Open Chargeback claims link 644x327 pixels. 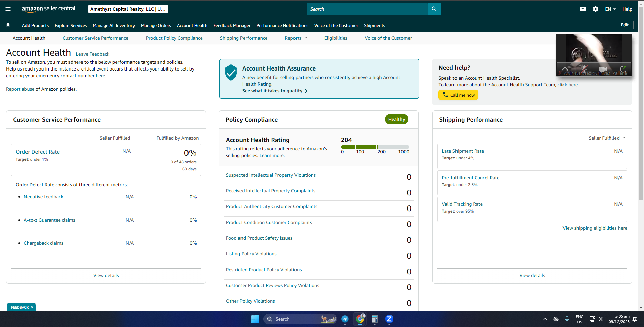tap(44, 243)
